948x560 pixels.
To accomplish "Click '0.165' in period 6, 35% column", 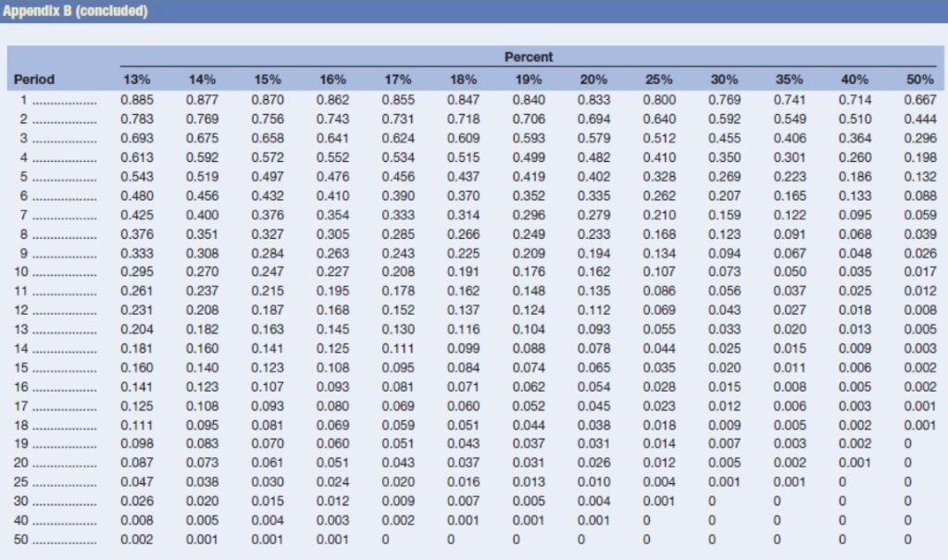I will [x=790, y=196].
